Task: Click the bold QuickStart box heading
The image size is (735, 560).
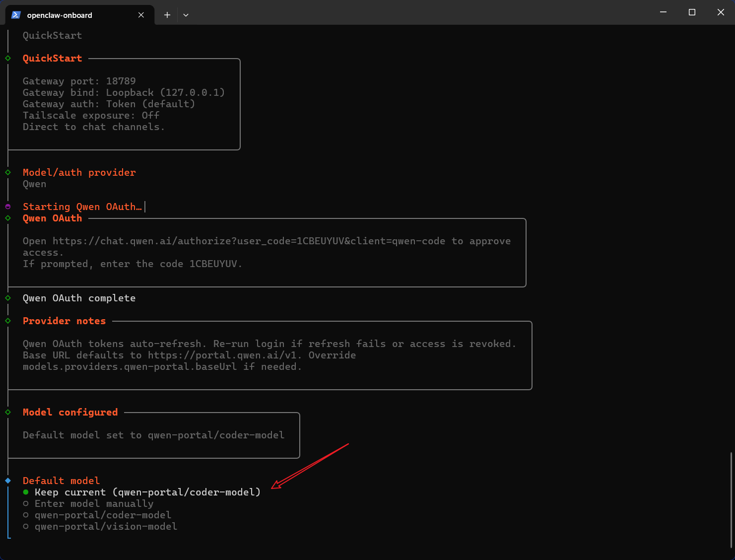Action: pos(52,58)
